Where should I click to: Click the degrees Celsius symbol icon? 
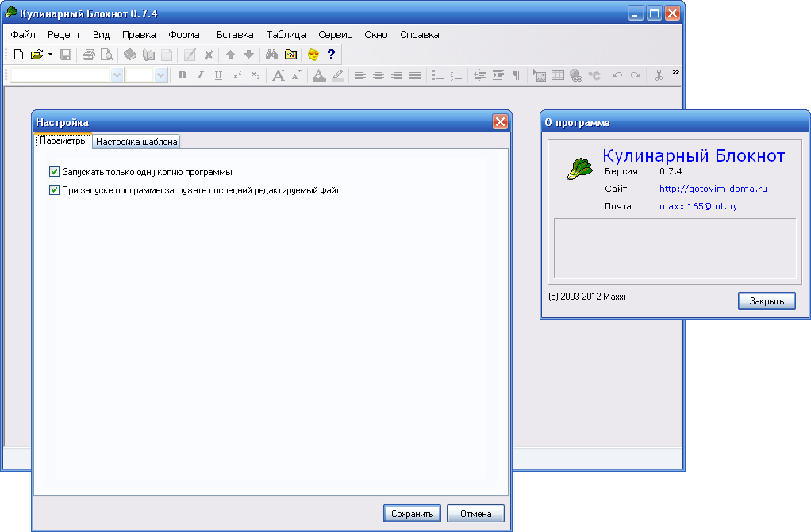coord(594,75)
